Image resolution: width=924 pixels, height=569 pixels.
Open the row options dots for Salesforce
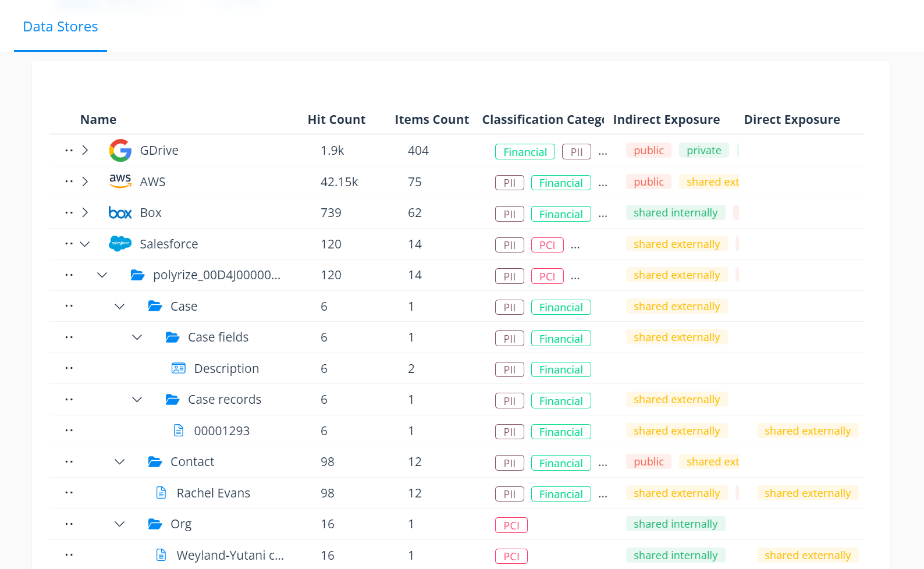coord(69,244)
